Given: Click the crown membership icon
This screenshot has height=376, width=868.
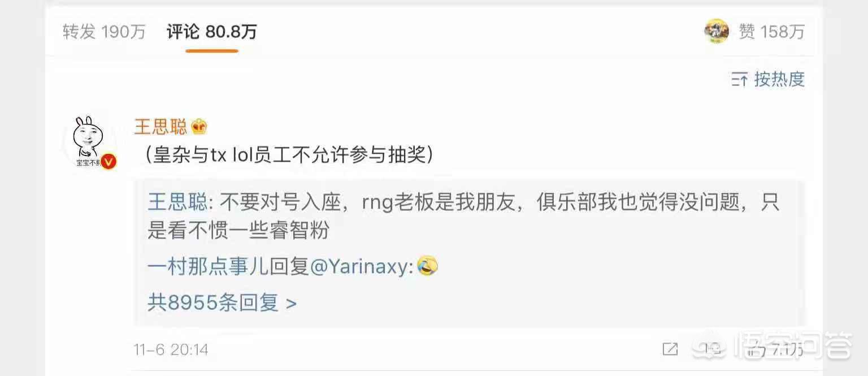Looking at the screenshot, I should [199, 127].
